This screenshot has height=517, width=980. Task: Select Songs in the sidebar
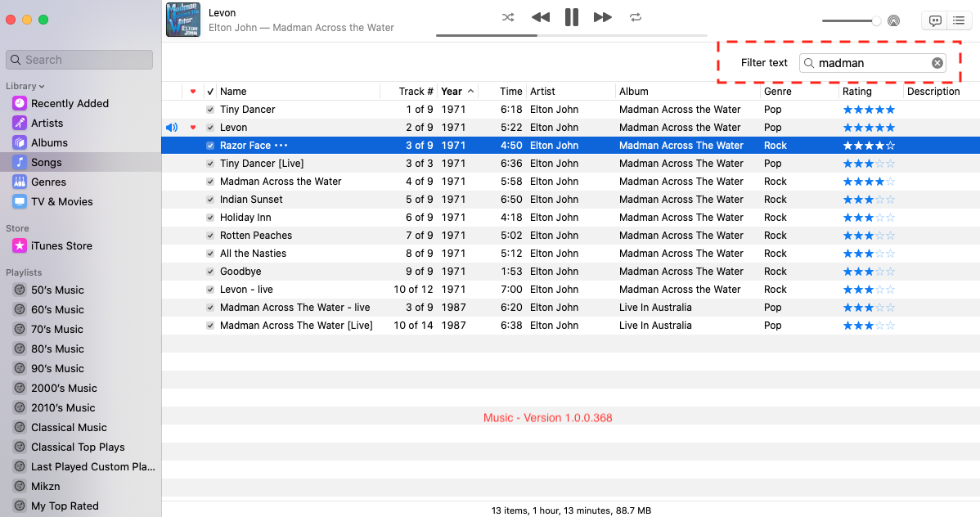tap(81, 163)
